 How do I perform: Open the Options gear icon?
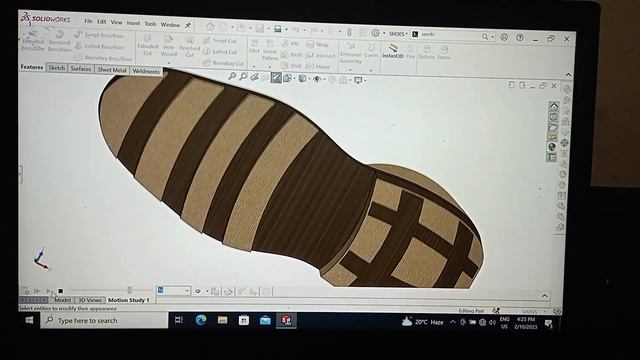tap(375, 33)
